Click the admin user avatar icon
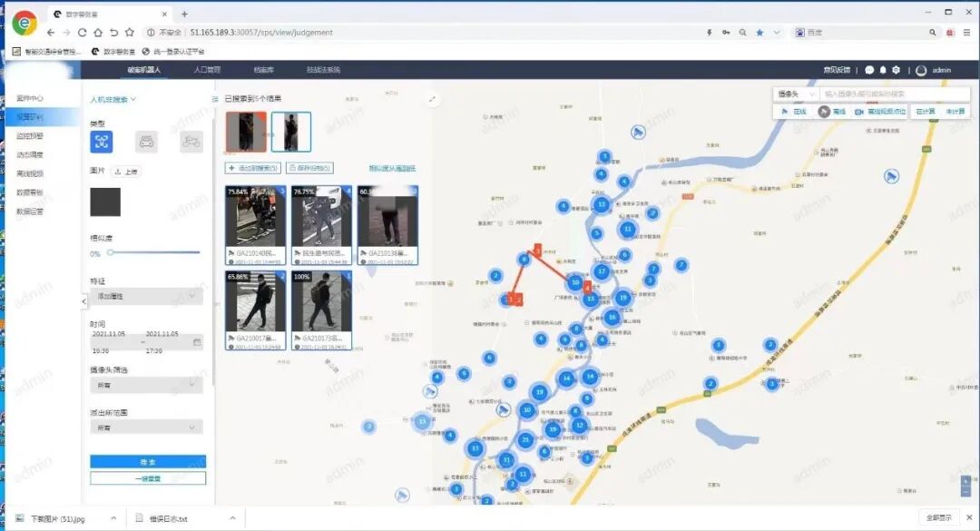This screenshot has height=531, width=980. (x=921, y=71)
